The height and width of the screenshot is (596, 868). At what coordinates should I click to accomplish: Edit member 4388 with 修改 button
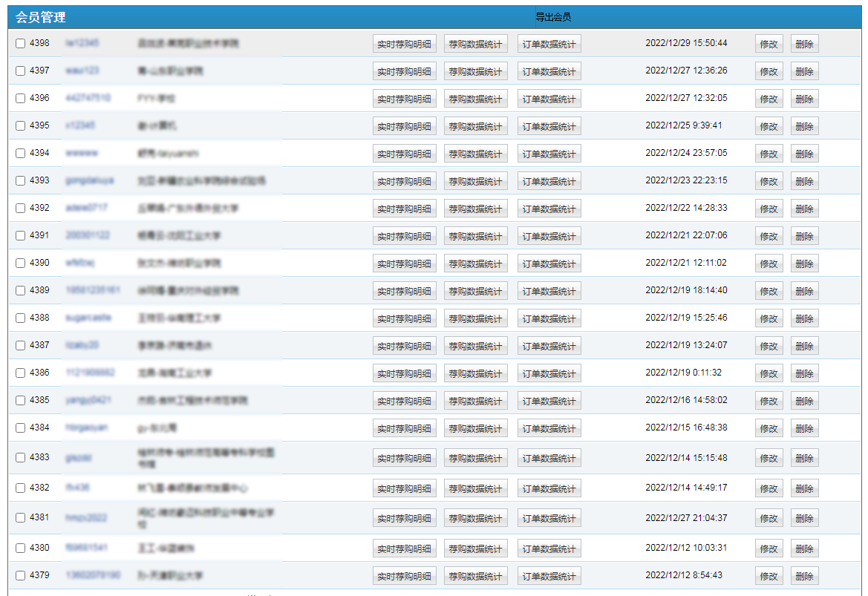click(769, 318)
